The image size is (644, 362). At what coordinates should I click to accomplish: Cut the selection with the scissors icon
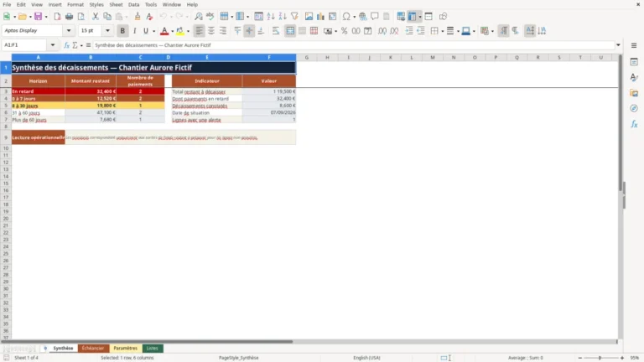(x=96, y=17)
